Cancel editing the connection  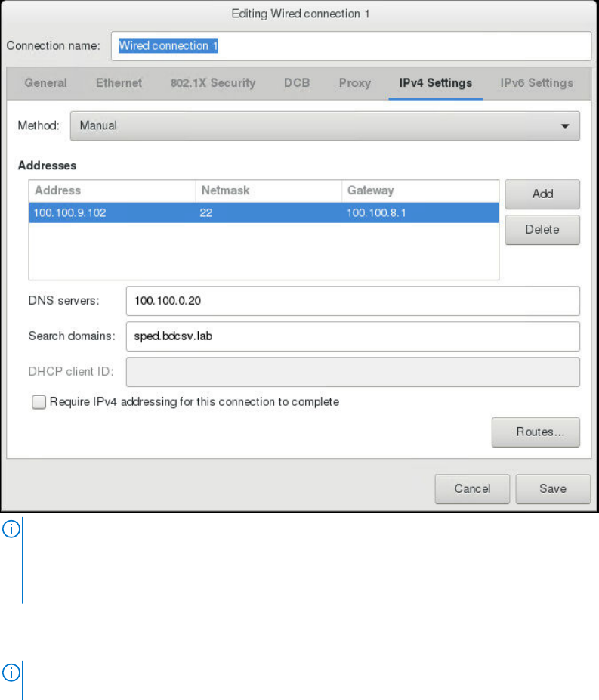pyautogui.click(x=472, y=489)
